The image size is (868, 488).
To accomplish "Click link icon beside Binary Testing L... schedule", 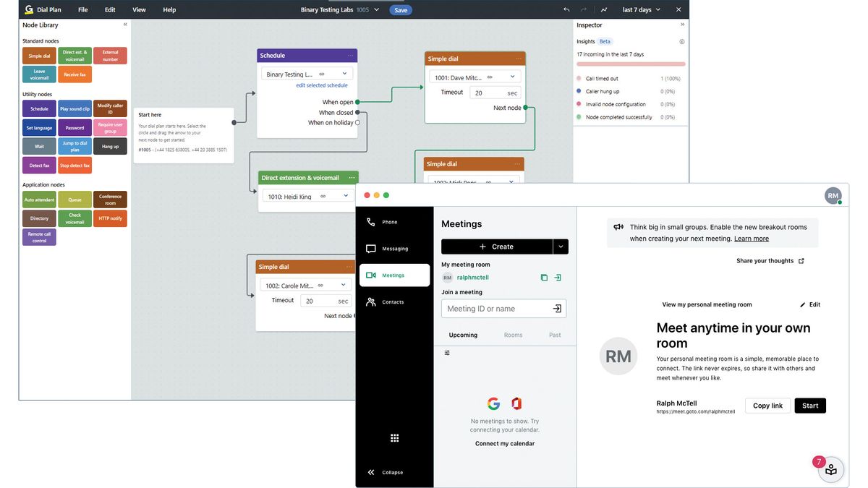I will [x=322, y=74].
